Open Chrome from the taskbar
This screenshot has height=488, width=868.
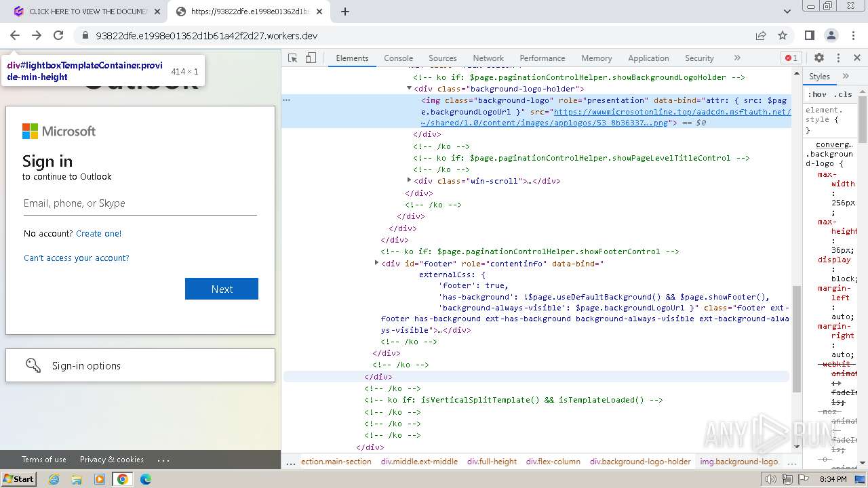click(x=123, y=479)
